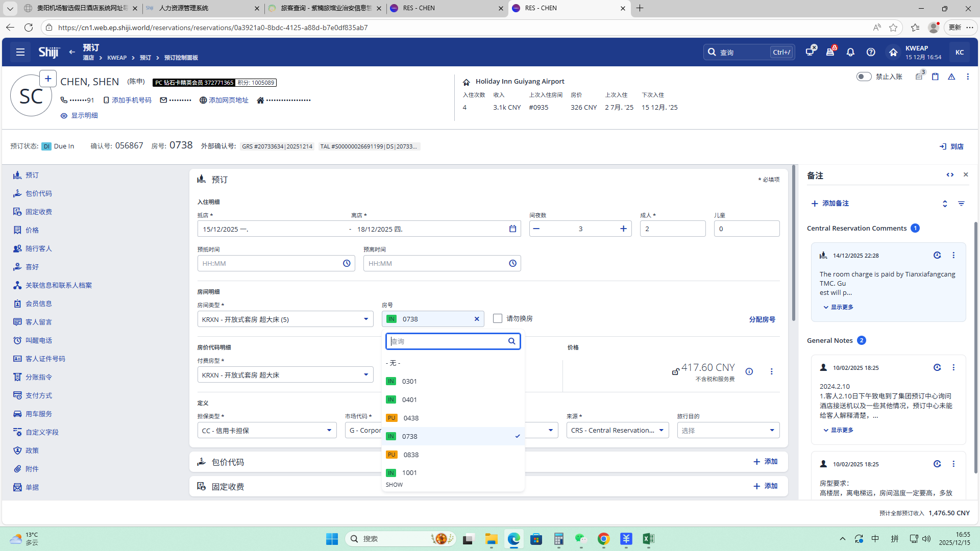
Task: Open 支付方式 in the left sidebar
Action: point(39,395)
